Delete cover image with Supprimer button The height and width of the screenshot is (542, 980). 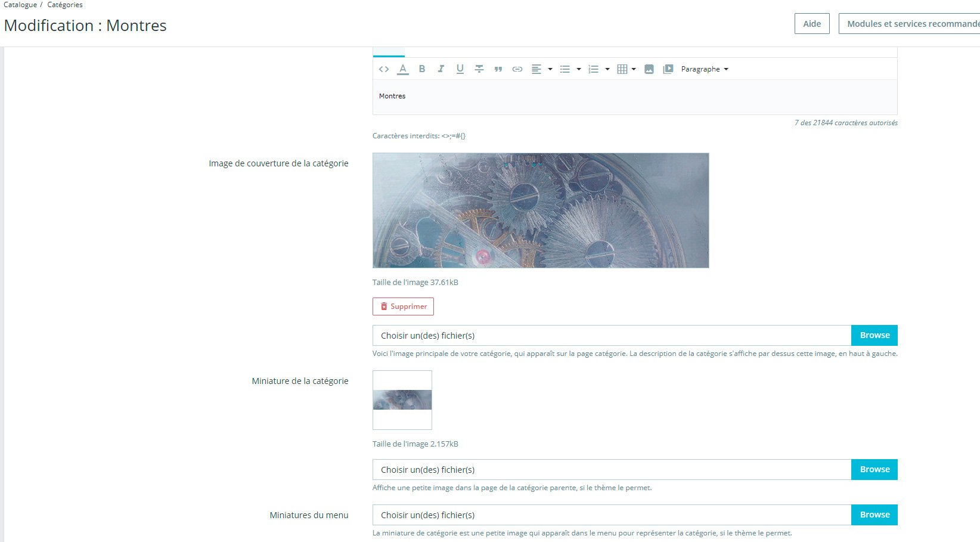(403, 306)
